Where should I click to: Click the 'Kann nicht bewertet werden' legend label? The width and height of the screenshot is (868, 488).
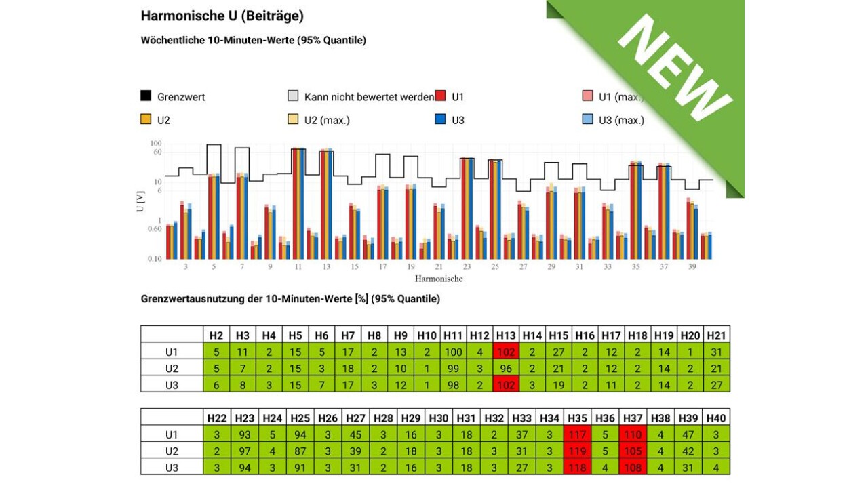[369, 97]
